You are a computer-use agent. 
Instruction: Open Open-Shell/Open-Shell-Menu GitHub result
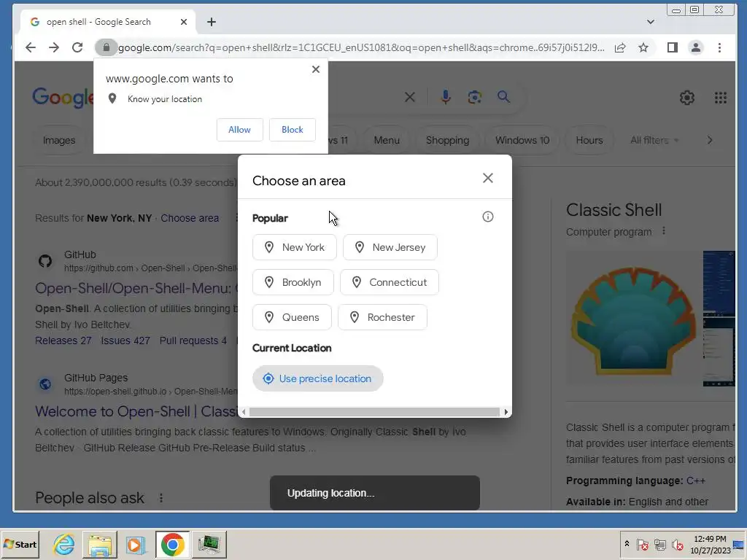[x=136, y=288]
